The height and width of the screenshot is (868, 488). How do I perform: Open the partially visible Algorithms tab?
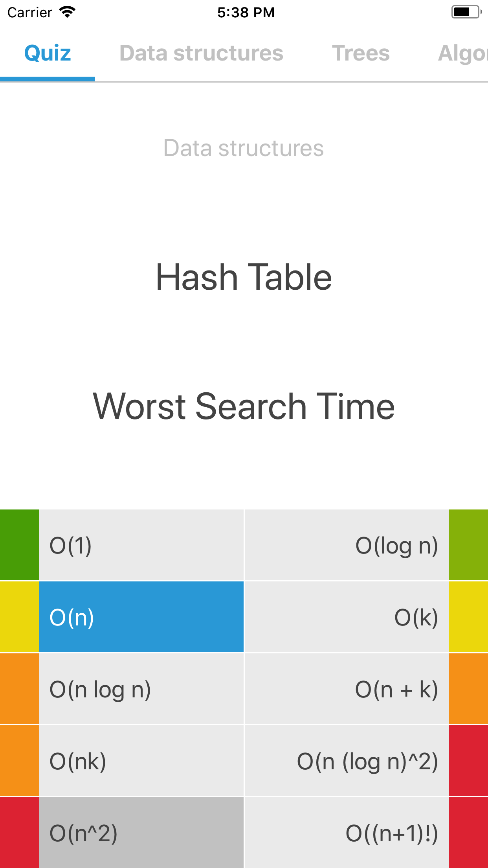463,53
